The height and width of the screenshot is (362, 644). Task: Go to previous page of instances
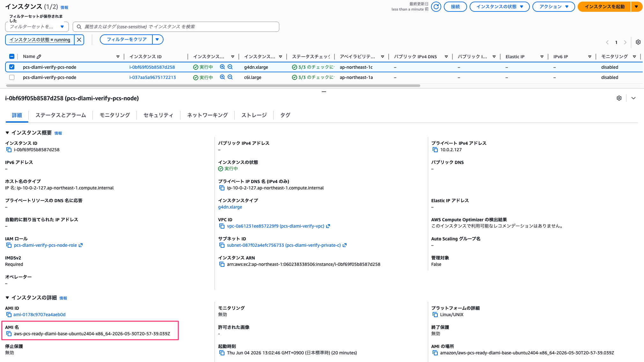click(x=607, y=42)
